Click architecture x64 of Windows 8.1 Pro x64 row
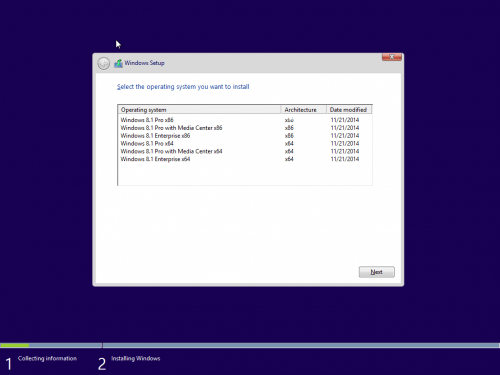 [289, 144]
